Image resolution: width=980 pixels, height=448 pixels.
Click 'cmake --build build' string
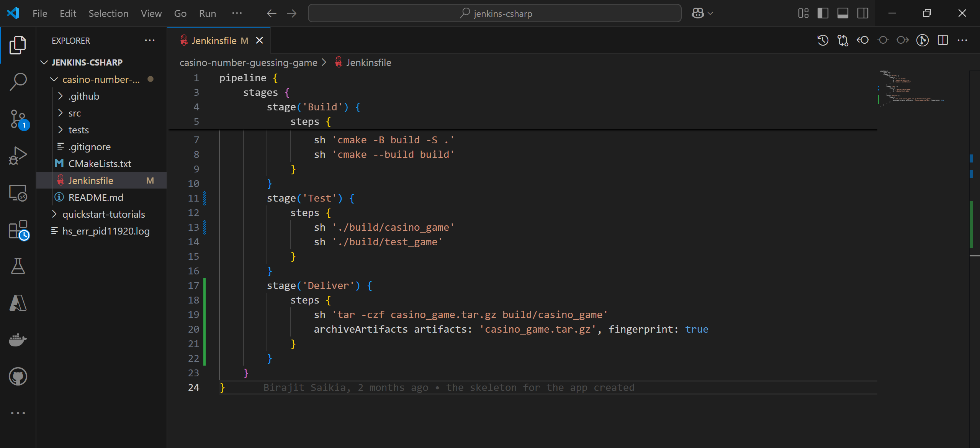tap(393, 154)
